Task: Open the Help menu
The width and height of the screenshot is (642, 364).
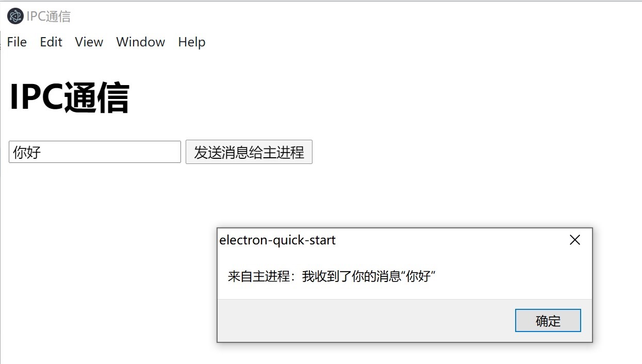Action: [191, 42]
